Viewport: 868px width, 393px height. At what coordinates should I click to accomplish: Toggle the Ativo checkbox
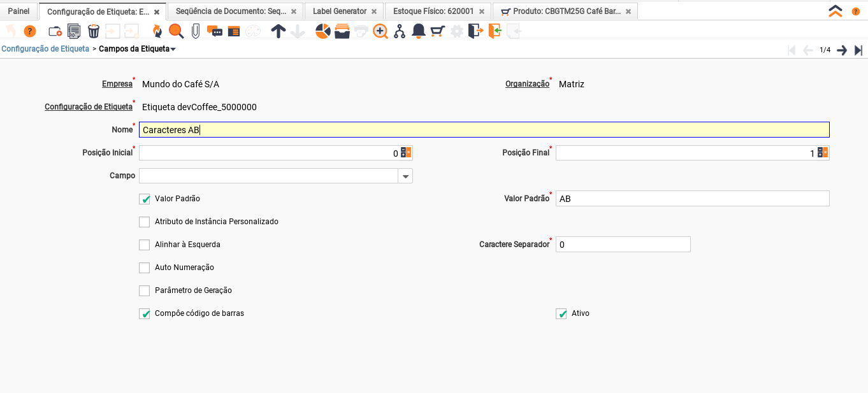(561, 313)
